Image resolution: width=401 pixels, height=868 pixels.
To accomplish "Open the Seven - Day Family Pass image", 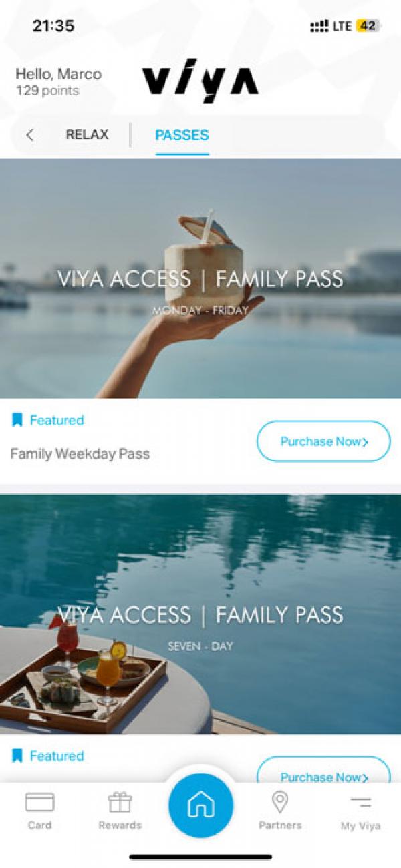I will [200, 614].
